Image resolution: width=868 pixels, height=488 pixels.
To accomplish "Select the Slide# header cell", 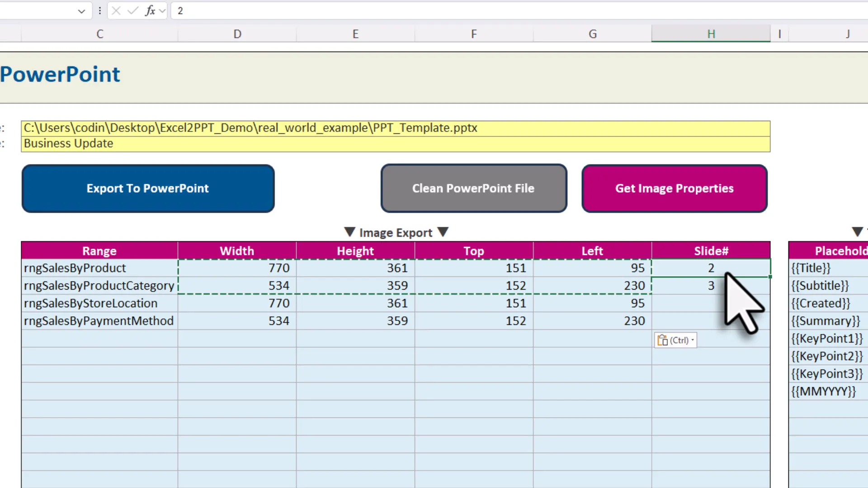I will (711, 251).
